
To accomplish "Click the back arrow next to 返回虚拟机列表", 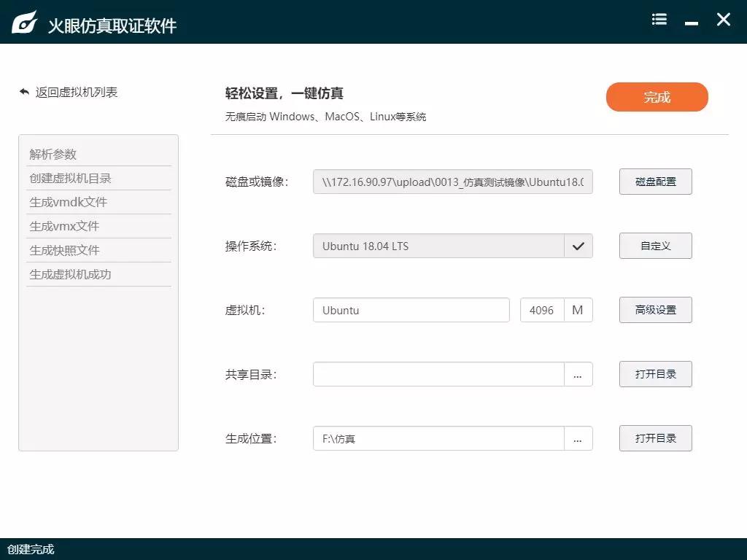I will (23, 92).
